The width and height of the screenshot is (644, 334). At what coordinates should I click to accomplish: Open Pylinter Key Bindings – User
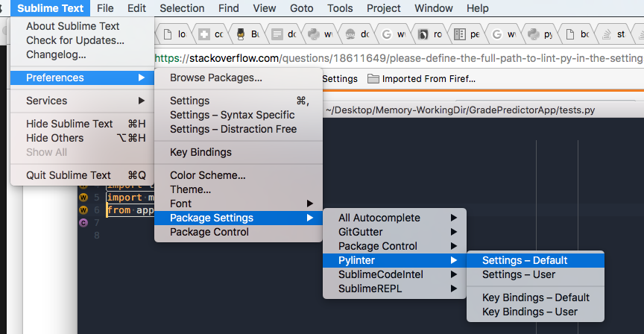coord(536,312)
